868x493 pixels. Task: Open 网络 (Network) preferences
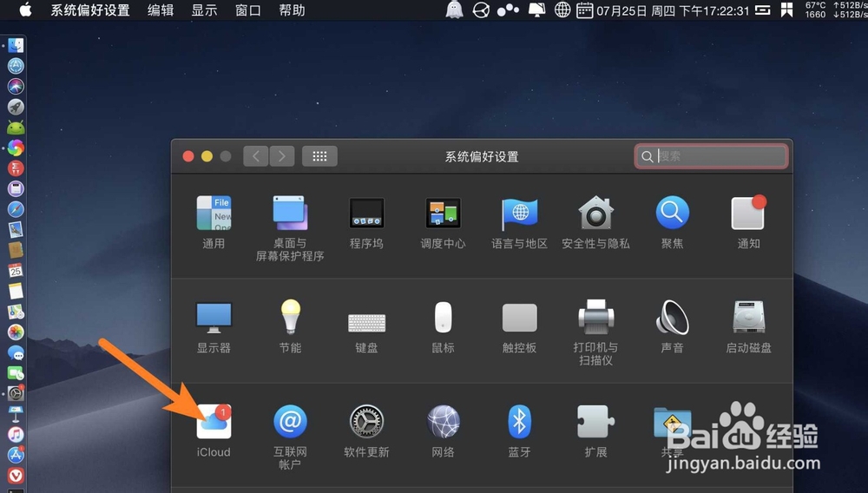(443, 422)
